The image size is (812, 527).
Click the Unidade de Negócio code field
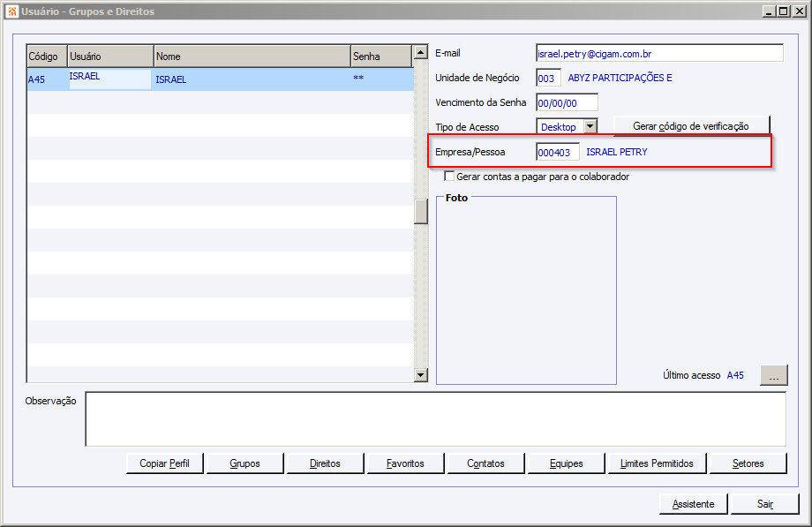[x=548, y=79]
